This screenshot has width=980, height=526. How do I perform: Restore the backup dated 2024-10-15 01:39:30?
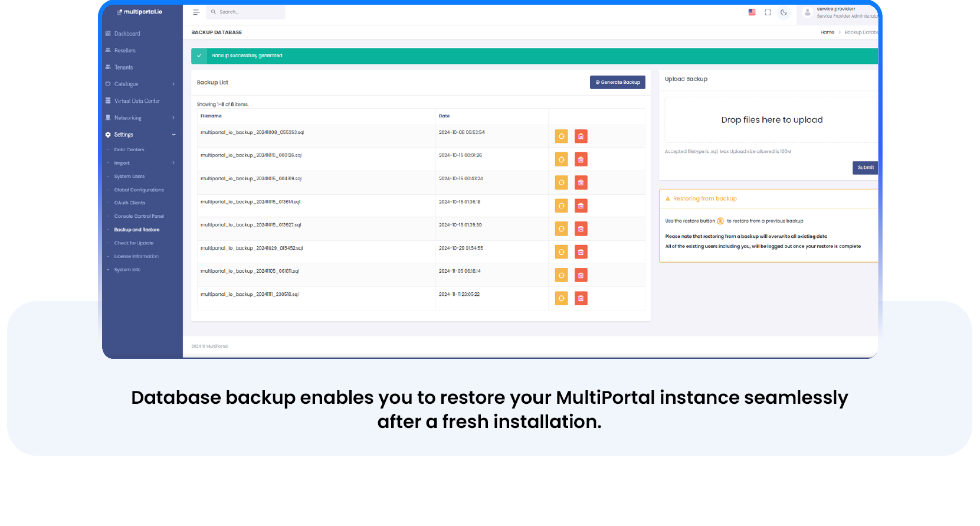(562, 229)
